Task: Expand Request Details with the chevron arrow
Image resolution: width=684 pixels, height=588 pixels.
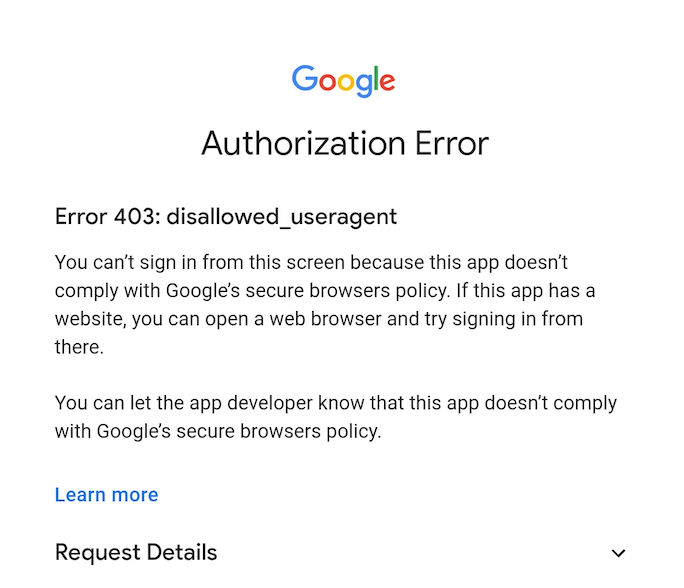Action: click(619, 553)
